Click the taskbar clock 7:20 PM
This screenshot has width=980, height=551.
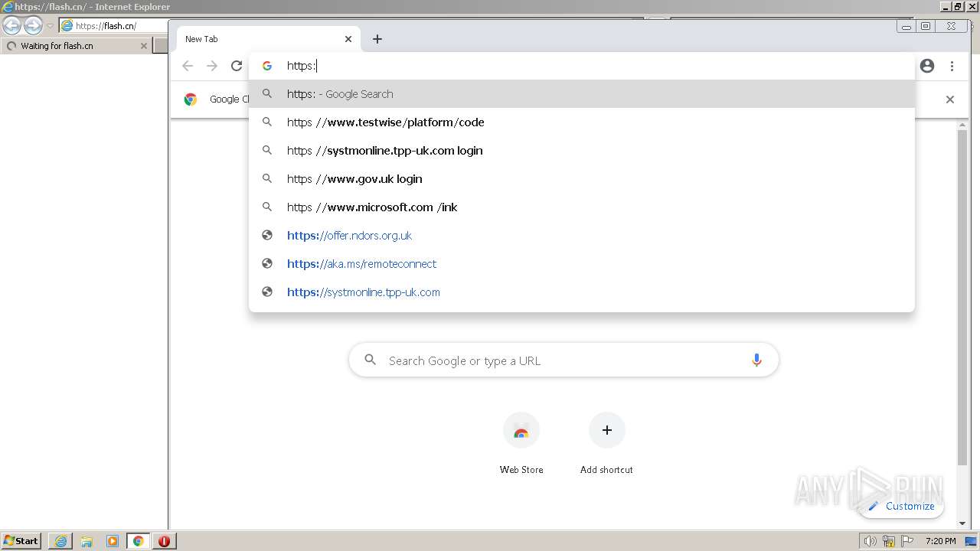940,541
